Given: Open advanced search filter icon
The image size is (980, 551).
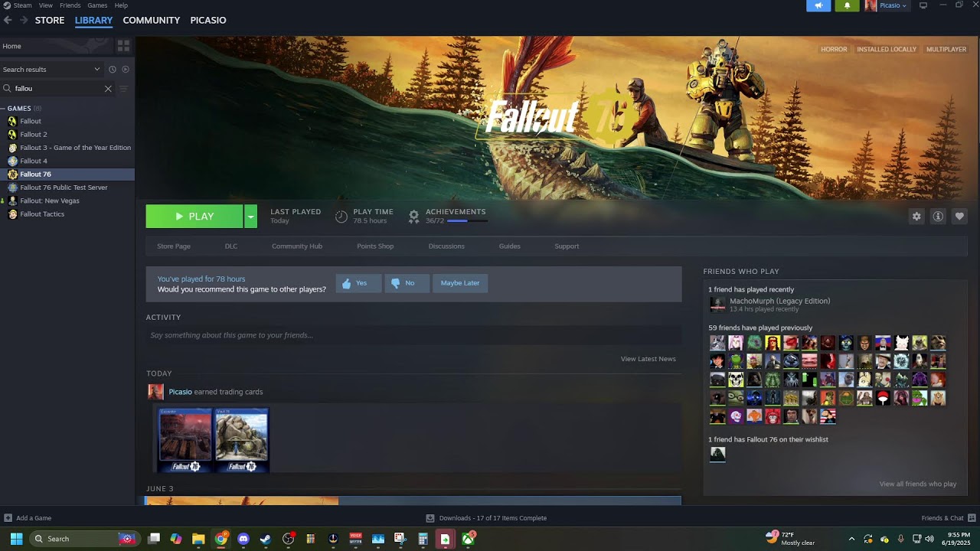Looking at the screenshot, I should click(123, 89).
